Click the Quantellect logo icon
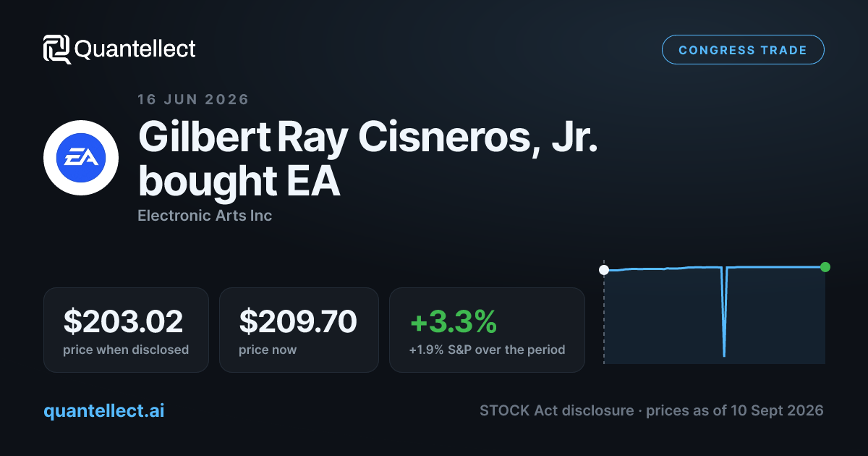Image resolution: width=868 pixels, height=456 pixels. click(x=57, y=49)
